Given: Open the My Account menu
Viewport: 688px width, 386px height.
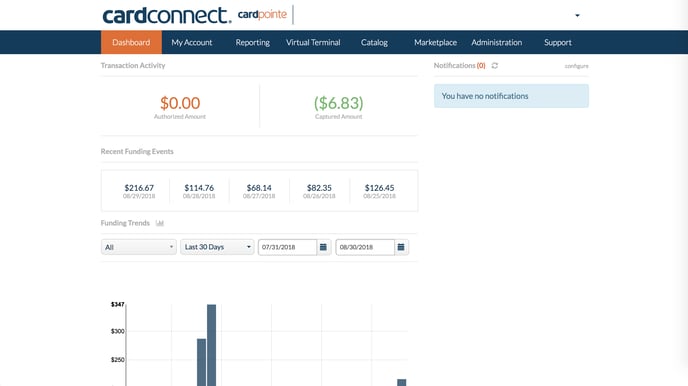Looking at the screenshot, I should [x=192, y=43].
